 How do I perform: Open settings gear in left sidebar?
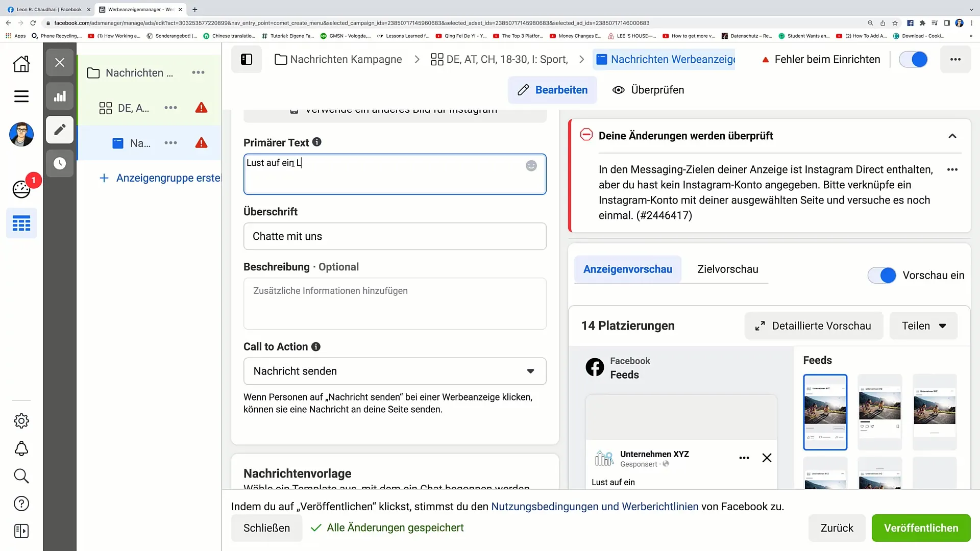point(21,421)
